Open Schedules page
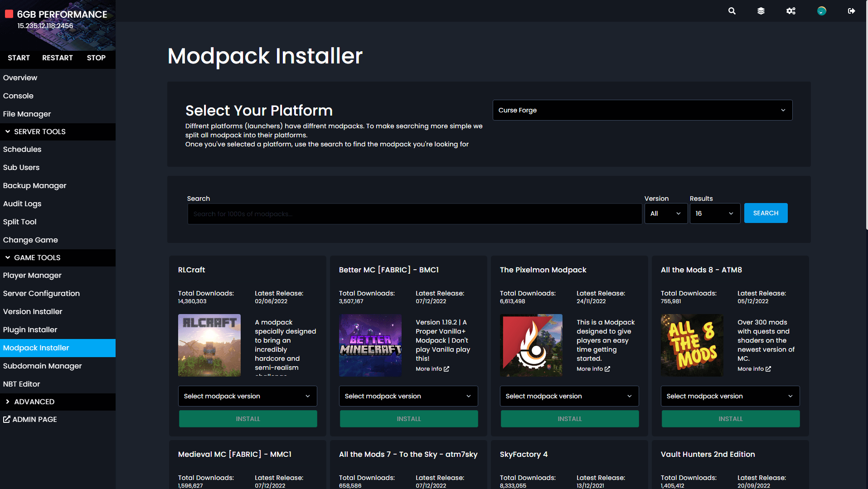868x489 pixels. [58, 149]
